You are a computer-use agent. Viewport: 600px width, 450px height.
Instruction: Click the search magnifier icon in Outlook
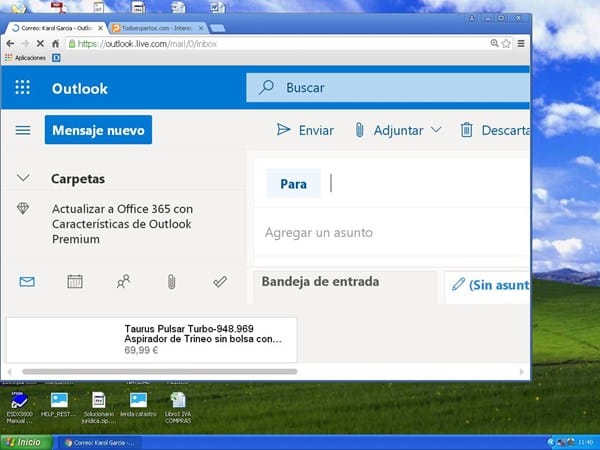(266, 87)
